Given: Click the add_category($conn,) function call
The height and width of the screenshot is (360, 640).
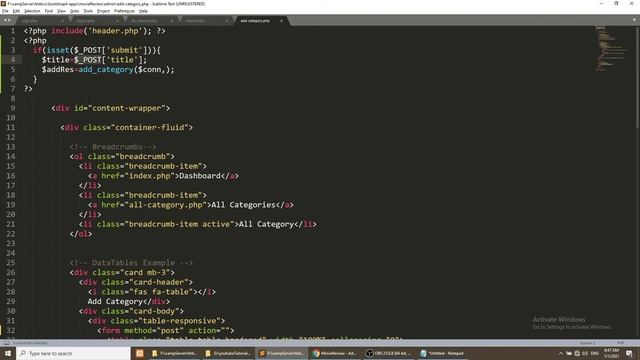Looking at the screenshot, I should pos(127,69).
